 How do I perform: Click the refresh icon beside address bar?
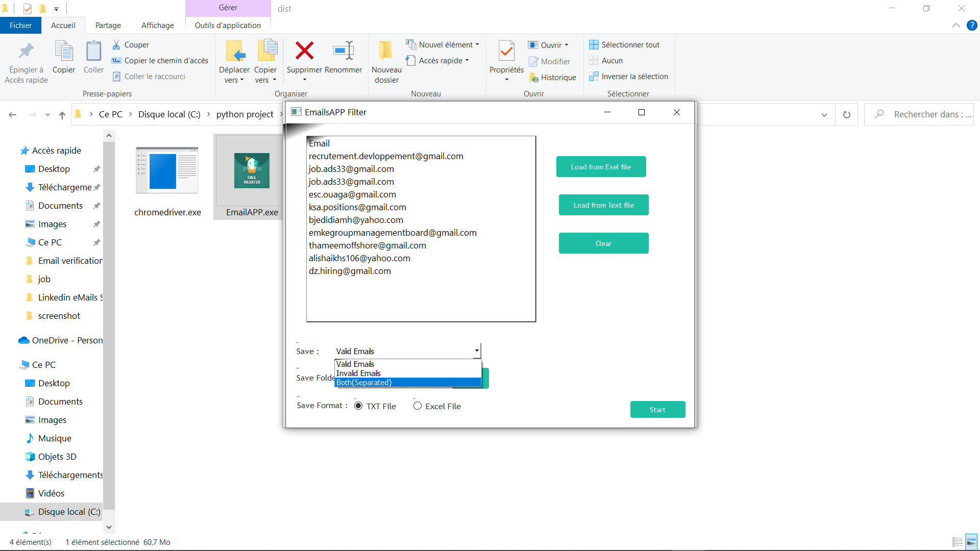pos(846,115)
